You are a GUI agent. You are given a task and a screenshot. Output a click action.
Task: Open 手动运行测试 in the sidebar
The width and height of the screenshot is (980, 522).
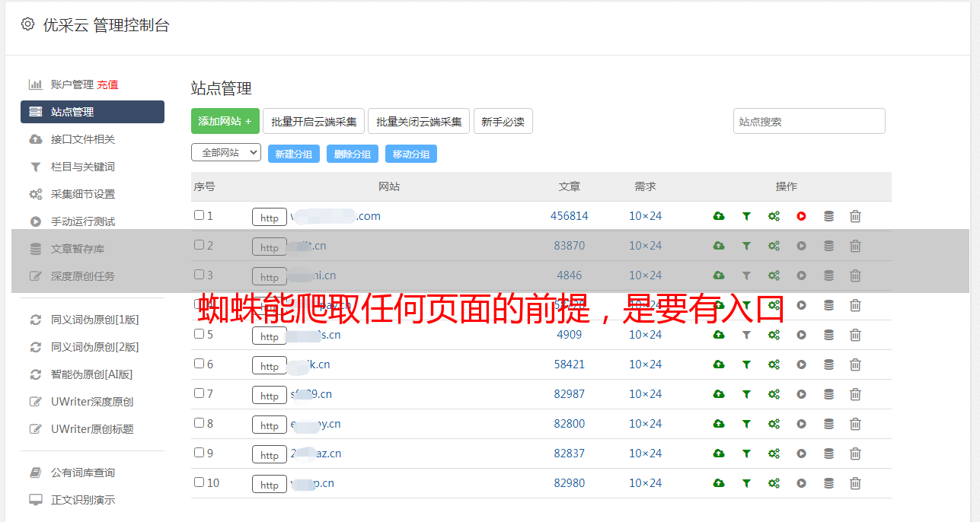click(x=83, y=221)
